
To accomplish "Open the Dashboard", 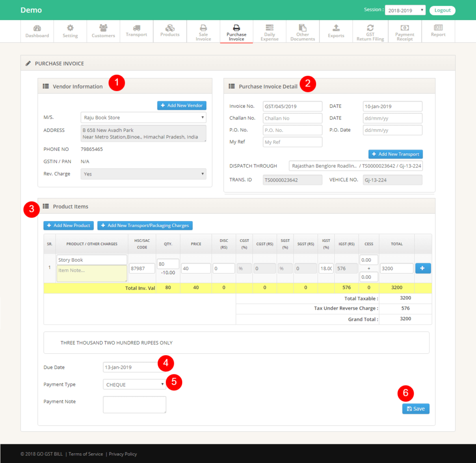I will click(37, 31).
